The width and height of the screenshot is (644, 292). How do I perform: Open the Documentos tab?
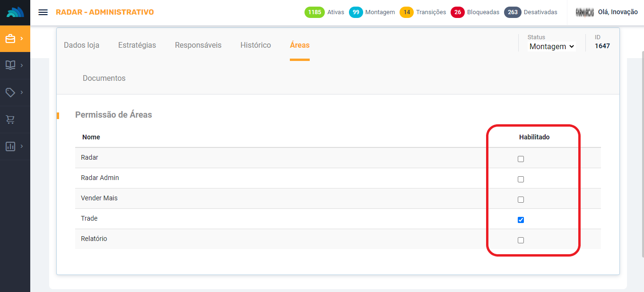tap(104, 78)
